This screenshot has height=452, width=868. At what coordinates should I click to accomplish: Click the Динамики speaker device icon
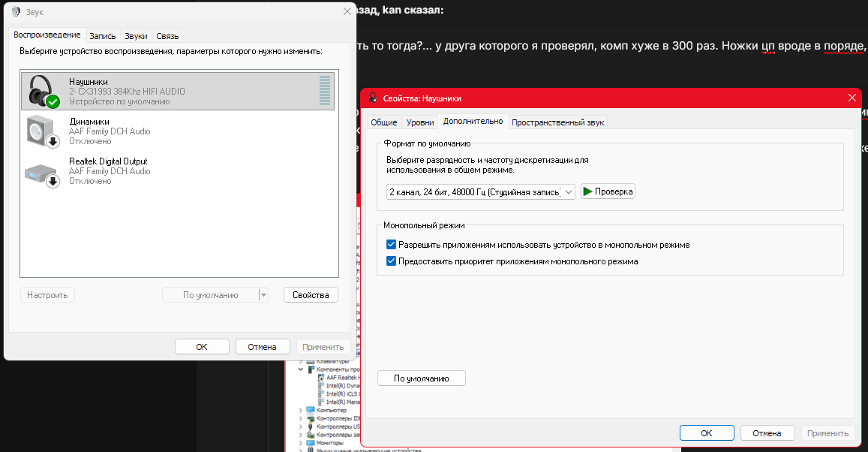point(41,131)
